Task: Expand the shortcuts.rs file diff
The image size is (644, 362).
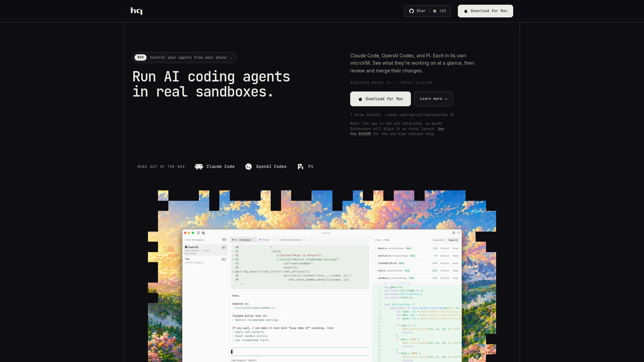Action: click(x=375, y=256)
